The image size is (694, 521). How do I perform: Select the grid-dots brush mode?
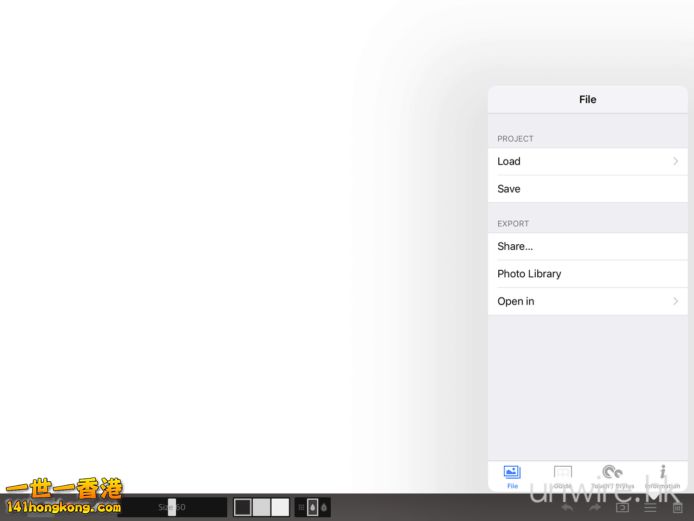(301, 507)
